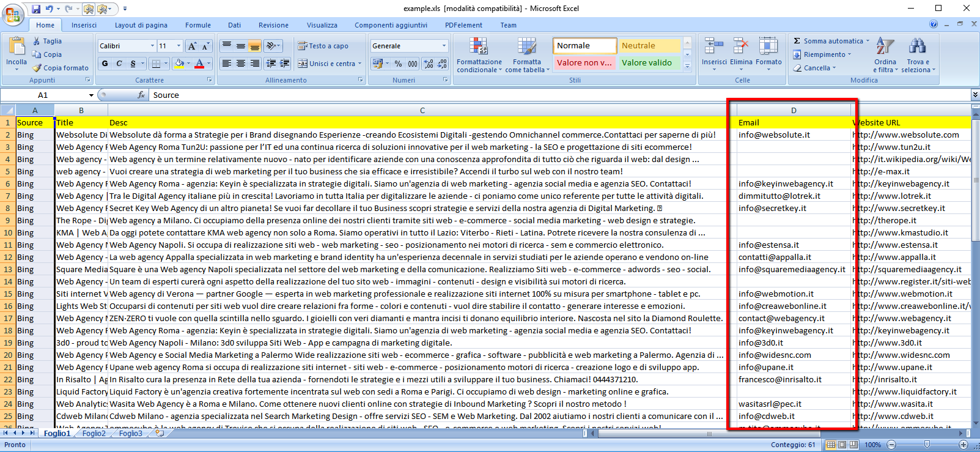This screenshot has height=452, width=980.
Task: Click the increase font size icon
Action: pos(192,46)
